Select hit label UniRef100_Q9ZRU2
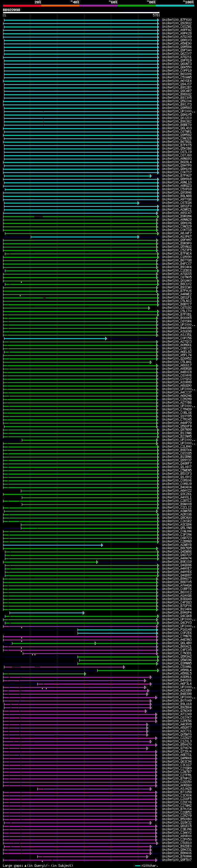The height and width of the screenshot is (868, 197). [x=176, y=23]
